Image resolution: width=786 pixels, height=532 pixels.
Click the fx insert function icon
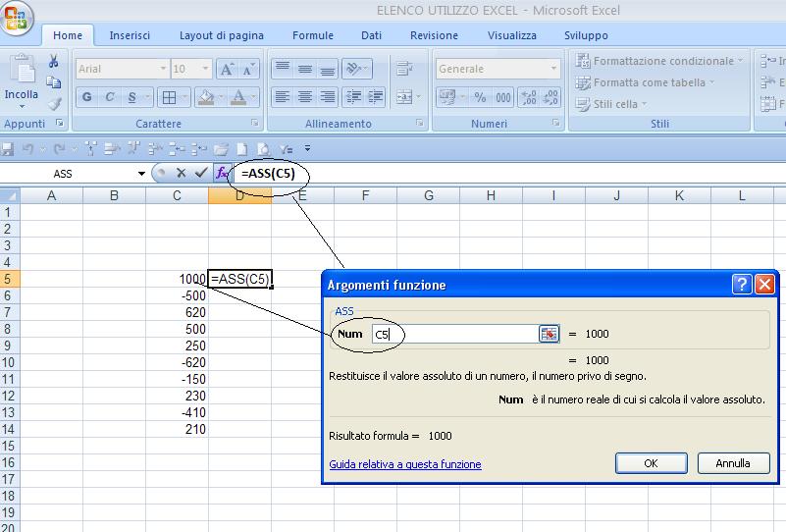222,174
